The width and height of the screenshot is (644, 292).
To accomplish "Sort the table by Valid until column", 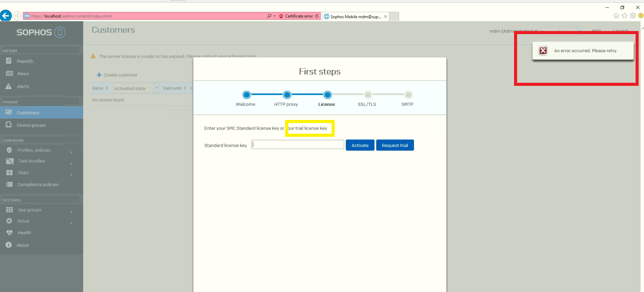I will click(174, 88).
